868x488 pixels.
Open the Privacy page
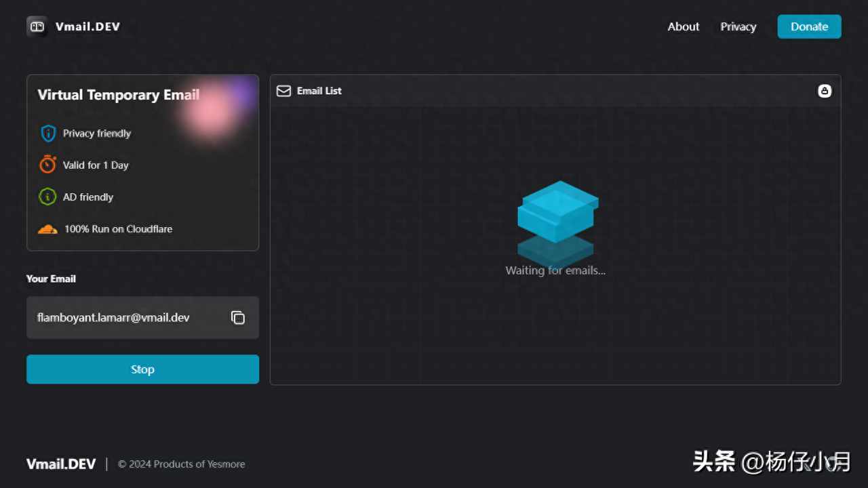click(738, 26)
